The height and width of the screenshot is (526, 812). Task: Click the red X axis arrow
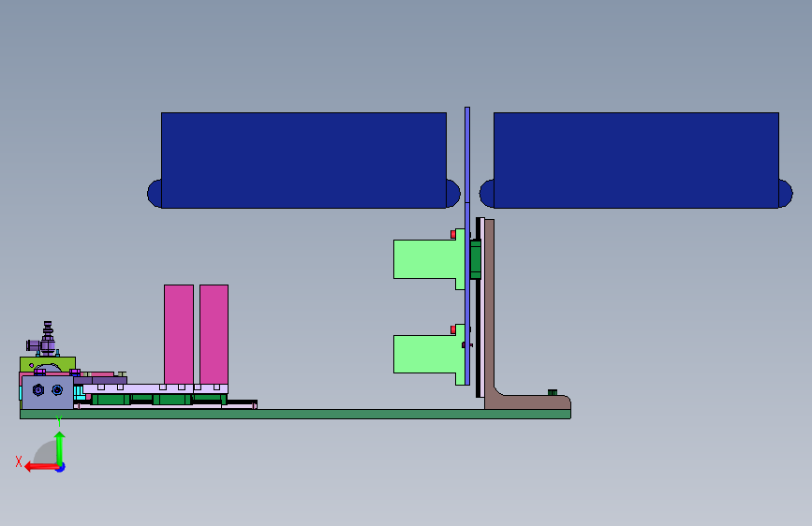click(41, 467)
